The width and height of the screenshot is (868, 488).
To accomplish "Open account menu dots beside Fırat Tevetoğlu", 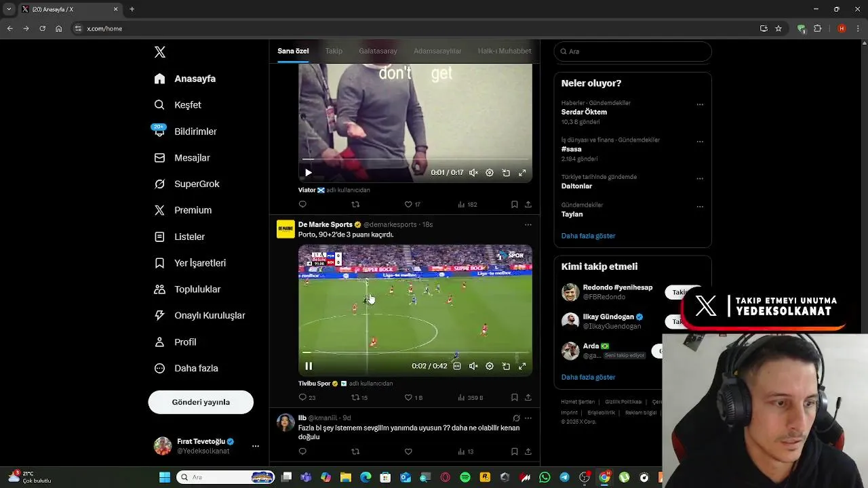I will tap(256, 446).
